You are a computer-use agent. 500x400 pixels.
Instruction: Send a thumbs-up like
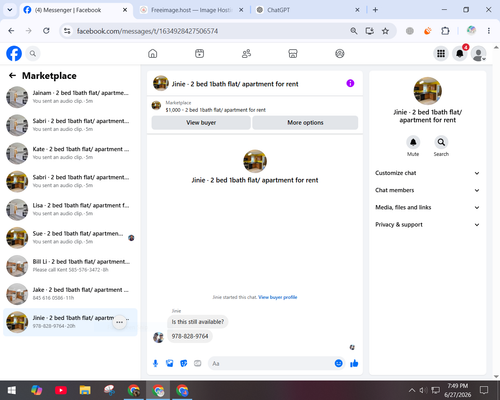pyautogui.click(x=354, y=363)
